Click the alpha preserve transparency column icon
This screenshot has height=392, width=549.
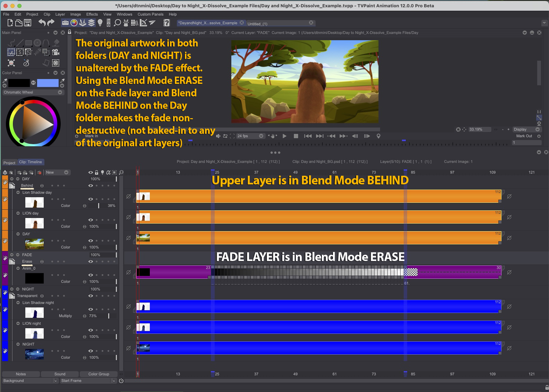point(108,172)
